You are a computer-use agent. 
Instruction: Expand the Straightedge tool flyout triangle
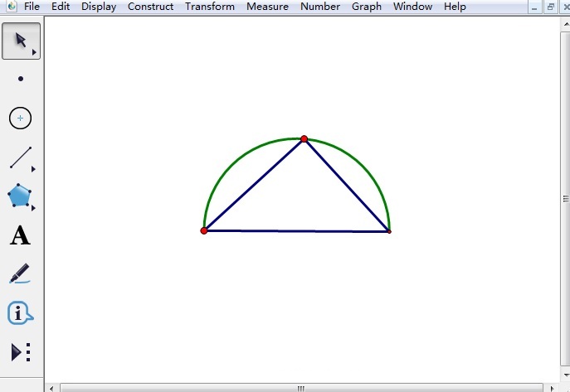[x=33, y=169]
